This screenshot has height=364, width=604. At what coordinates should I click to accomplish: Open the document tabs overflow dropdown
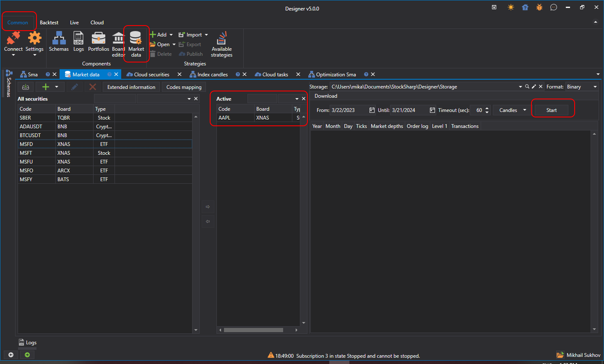coord(598,74)
